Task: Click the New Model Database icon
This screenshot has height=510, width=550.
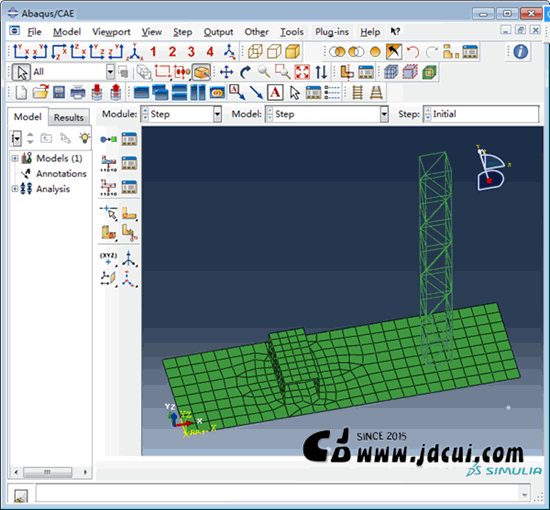Action: click(21, 93)
